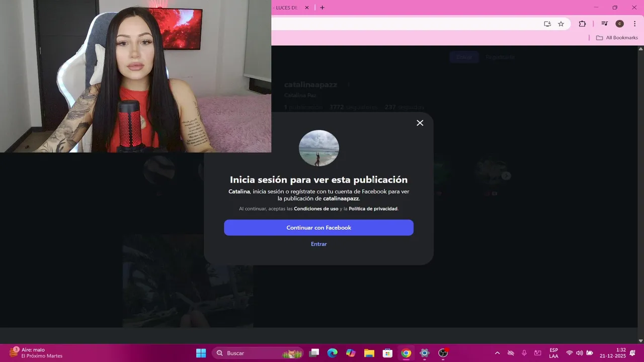Open the All Bookmarks folder

617,38
